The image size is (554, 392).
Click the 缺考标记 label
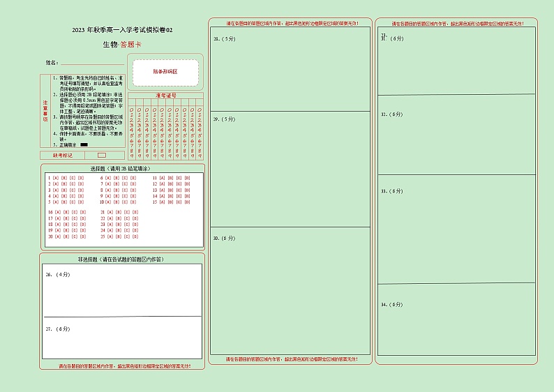pos(63,156)
